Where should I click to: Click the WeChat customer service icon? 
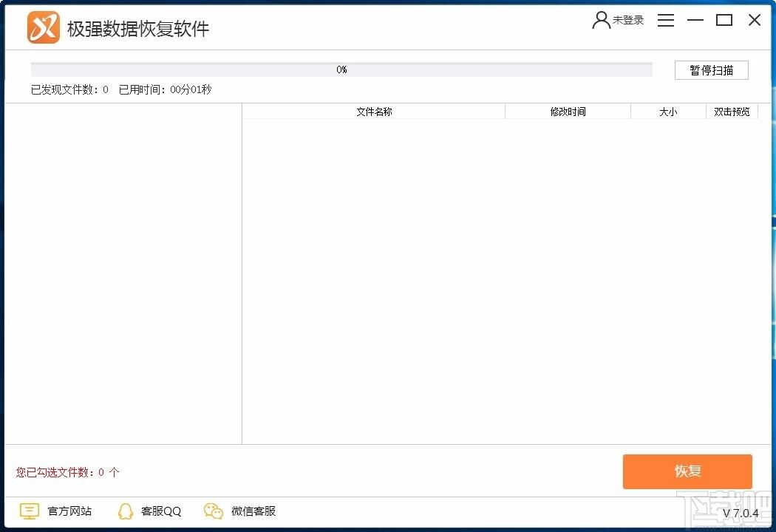click(214, 511)
